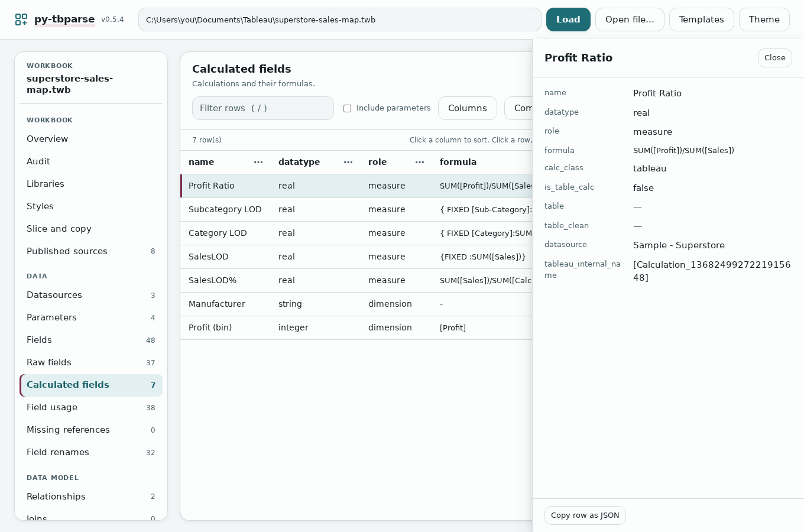This screenshot has height=532, width=804.
Task: Click the Sample - Superstore datasource value
Action: click(679, 245)
